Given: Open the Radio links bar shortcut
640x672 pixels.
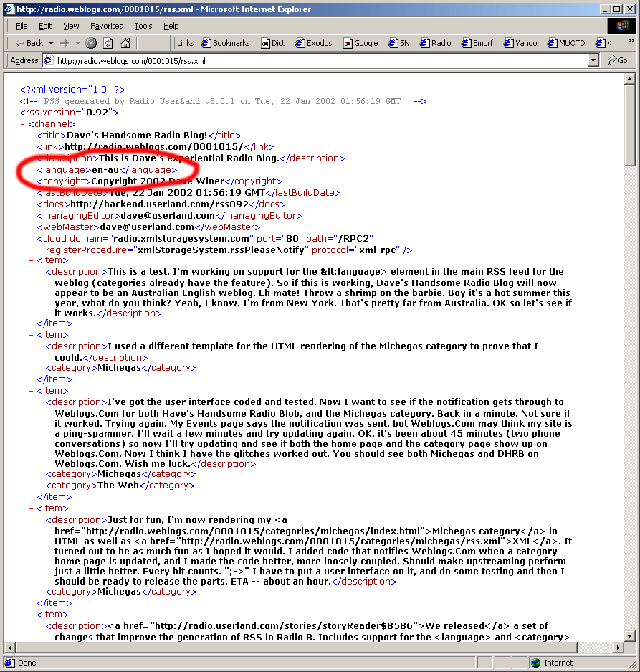Looking at the screenshot, I should point(436,43).
